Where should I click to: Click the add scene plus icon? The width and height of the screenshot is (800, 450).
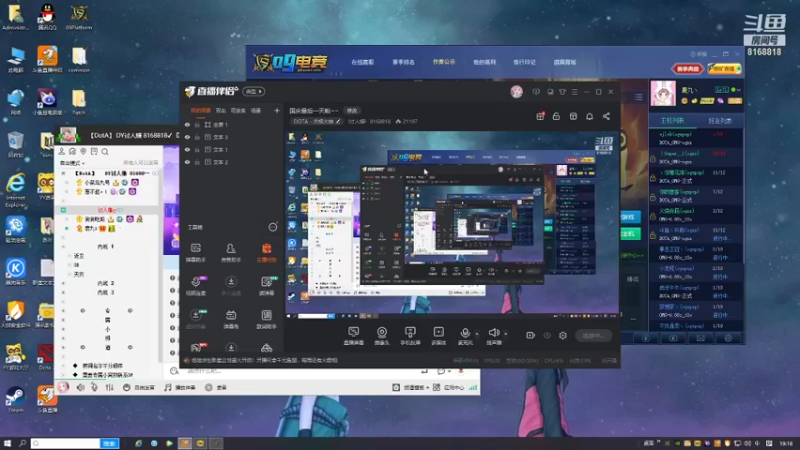pos(277,110)
